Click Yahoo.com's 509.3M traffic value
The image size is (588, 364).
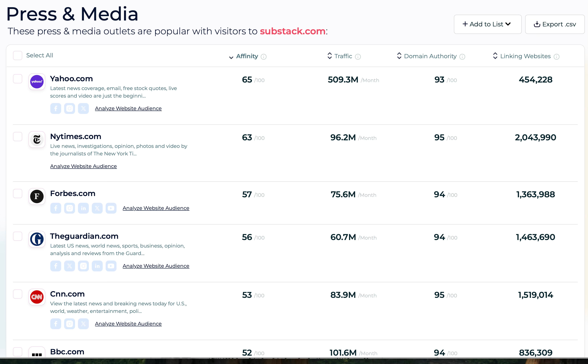tap(343, 80)
